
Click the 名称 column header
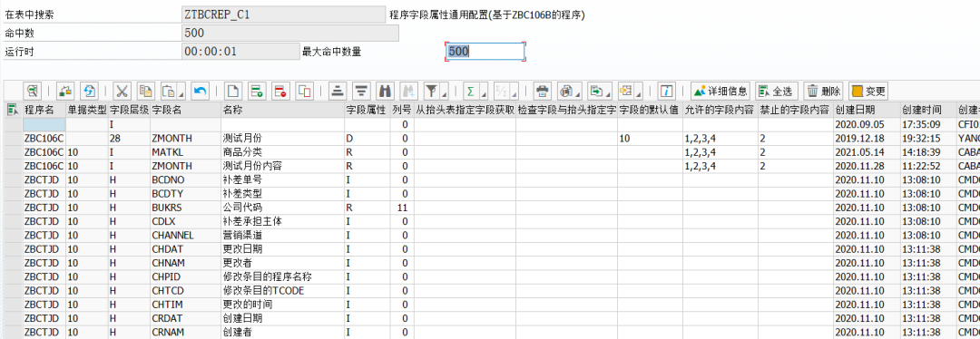point(282,110)
